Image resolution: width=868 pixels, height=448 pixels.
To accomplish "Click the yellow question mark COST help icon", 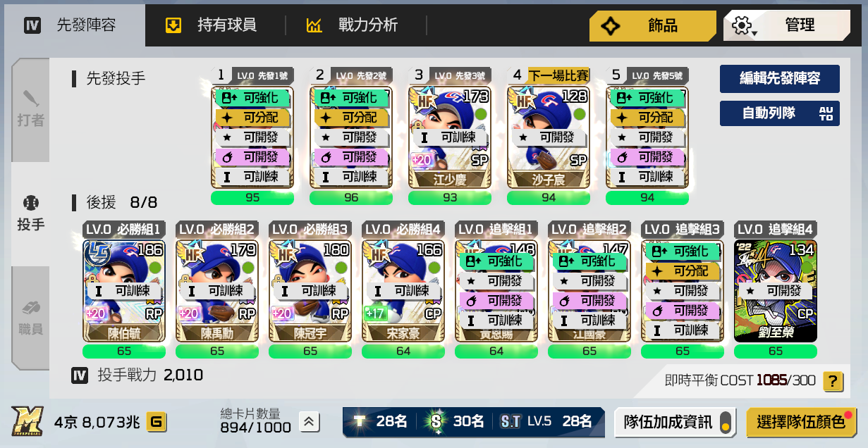I will (x=833, y=381).
